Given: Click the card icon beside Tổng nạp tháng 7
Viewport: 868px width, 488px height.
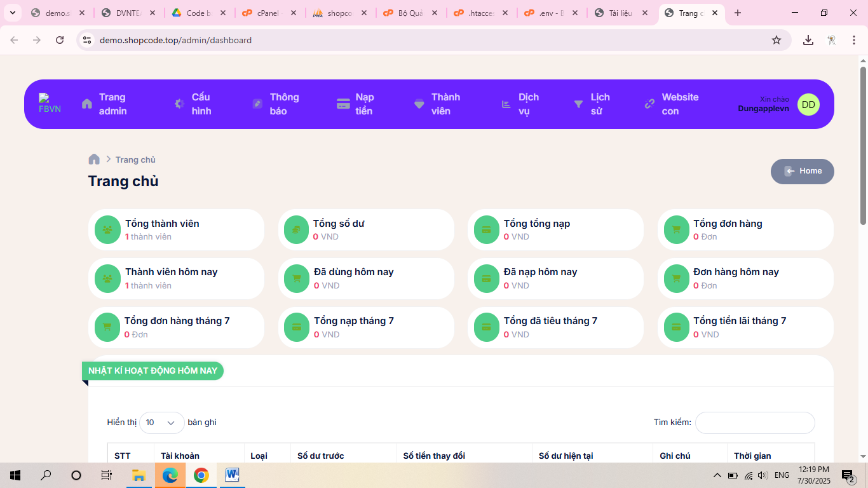Looking at the screenshot, I should (x=297, y=327).
